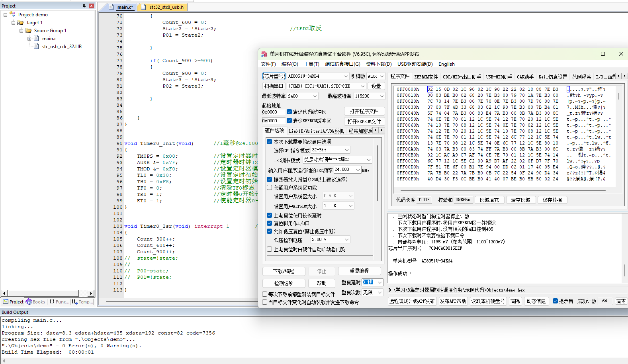Open the CPU instruction mode 32-Bit dropdown
This screenshot has height=364, width=628.
346,150
